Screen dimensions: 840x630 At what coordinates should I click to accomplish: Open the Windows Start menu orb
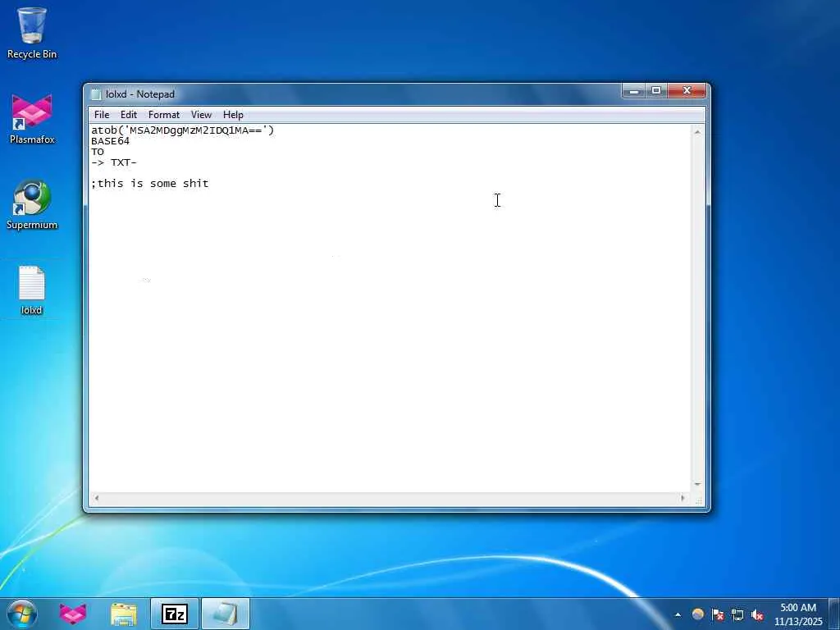click(22, 614)
